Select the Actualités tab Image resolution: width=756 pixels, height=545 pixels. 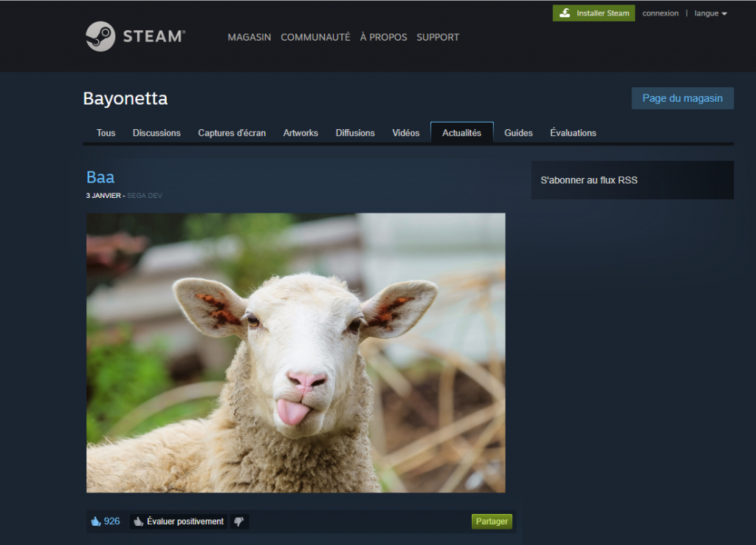461,133
